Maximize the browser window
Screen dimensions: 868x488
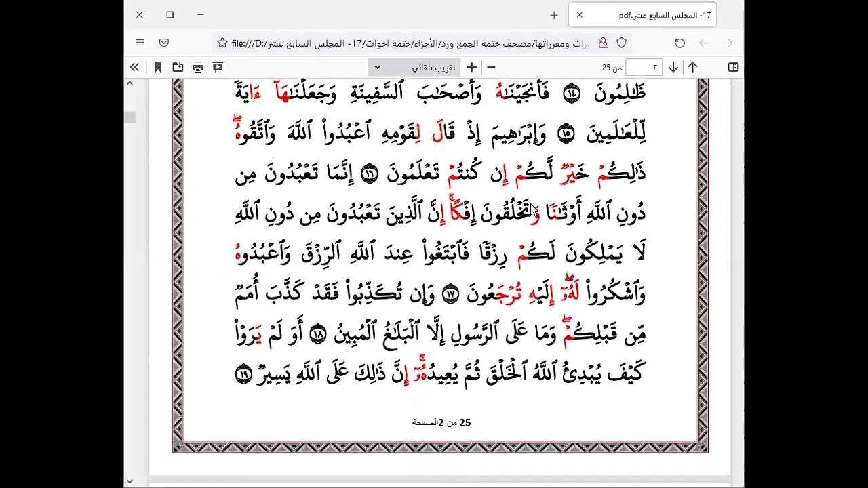170,15
